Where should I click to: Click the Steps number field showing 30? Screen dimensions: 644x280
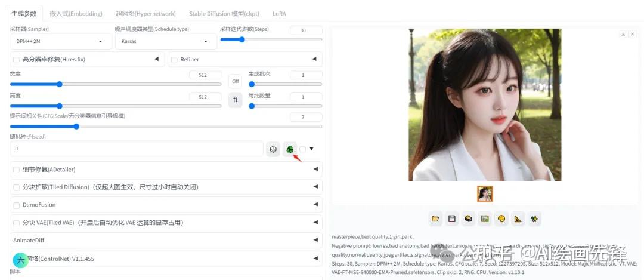pos(306,30)
